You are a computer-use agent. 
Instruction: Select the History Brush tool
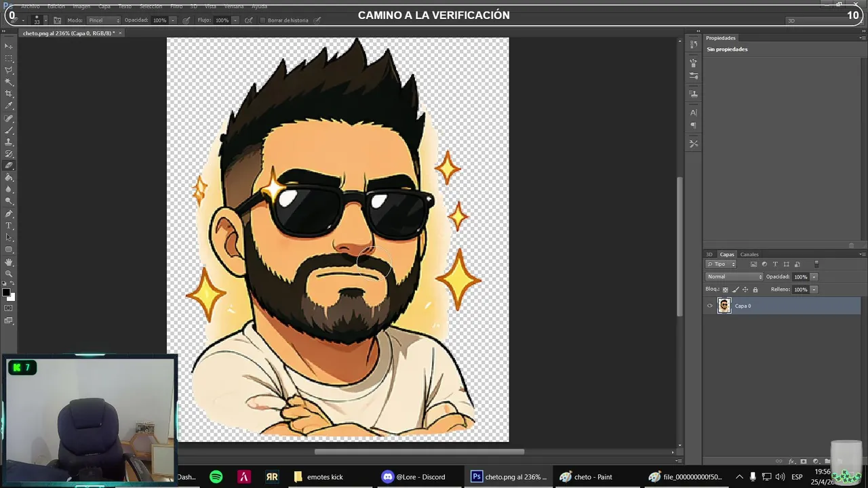[x=9, y=154]
